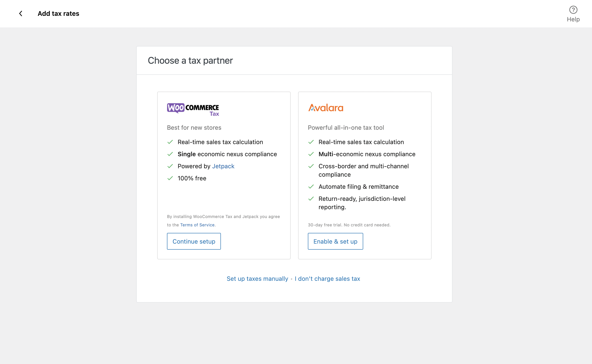
Task: Click the "Best for new stores" subtitle
Action: coord(194,128)
